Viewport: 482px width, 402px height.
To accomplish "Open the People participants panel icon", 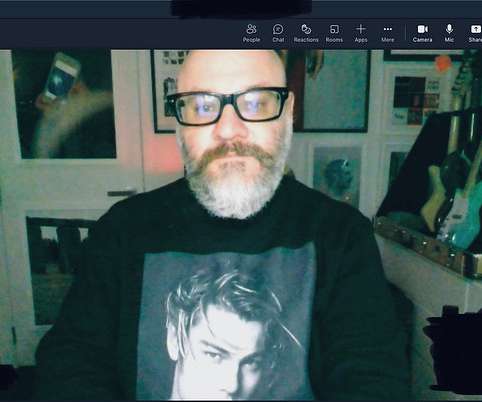I will click(x=251, y=29).
